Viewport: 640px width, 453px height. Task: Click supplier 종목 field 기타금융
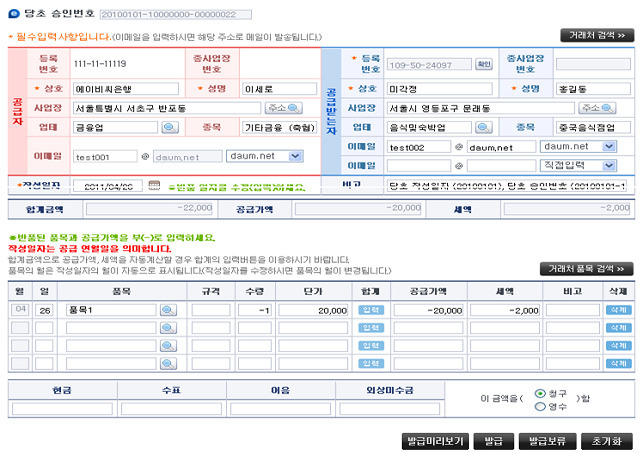280,127
